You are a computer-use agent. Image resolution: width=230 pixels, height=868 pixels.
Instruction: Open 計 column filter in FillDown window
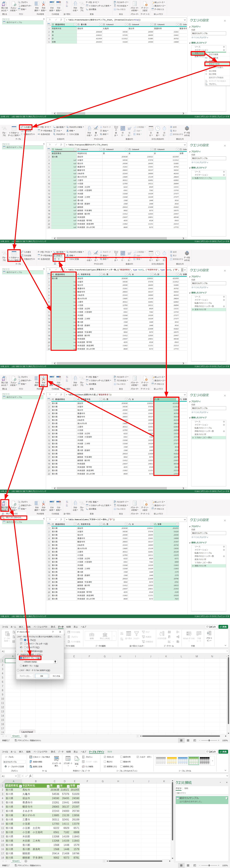pos(177,399)
